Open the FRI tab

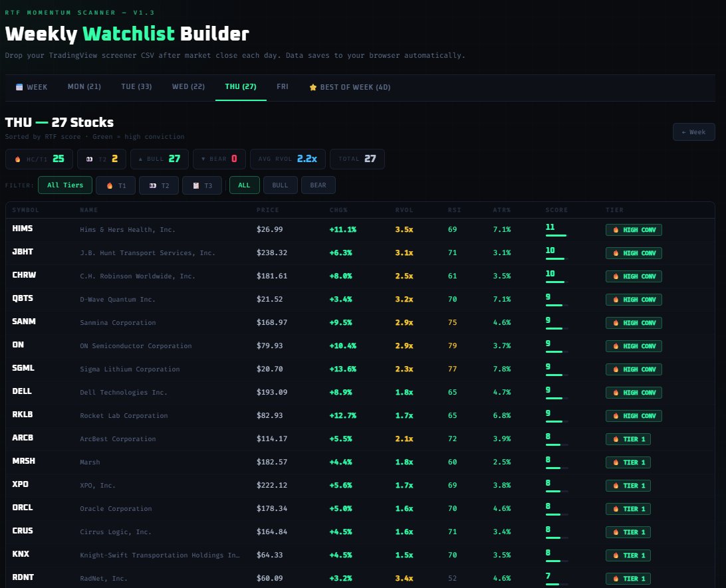click(x=283, y=87)
